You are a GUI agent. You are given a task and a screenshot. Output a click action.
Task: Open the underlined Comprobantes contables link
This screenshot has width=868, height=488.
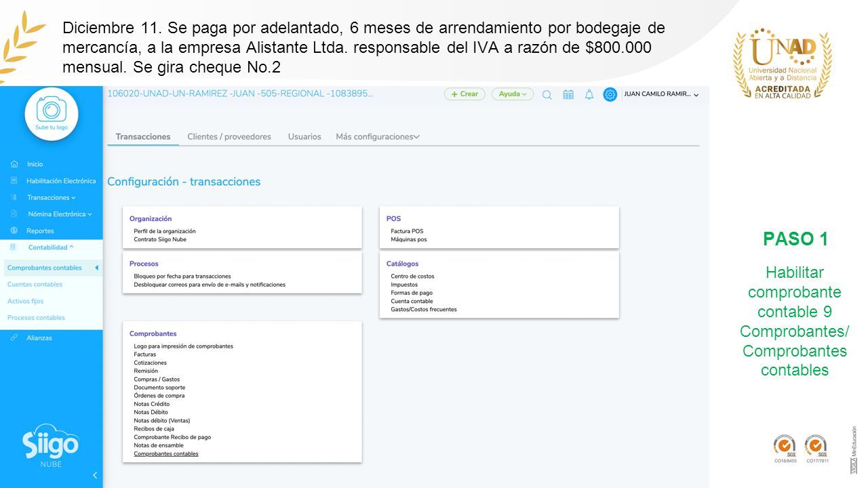tap(166, 453)
